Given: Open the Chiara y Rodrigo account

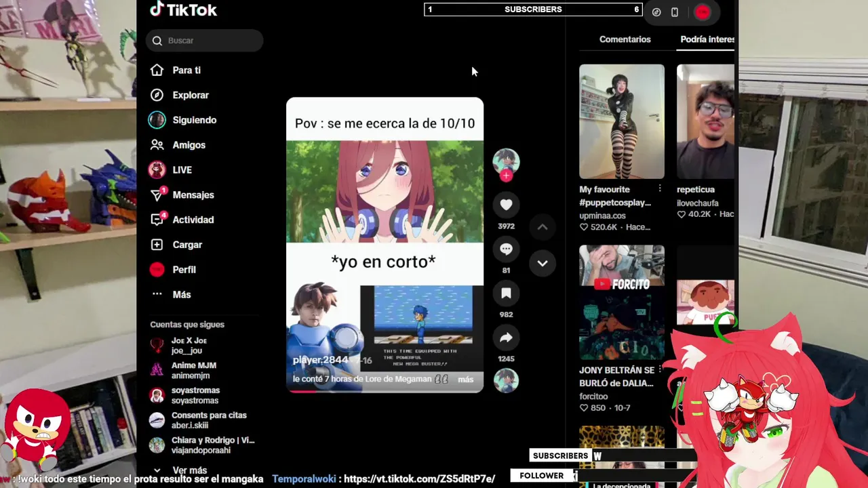Looking at the screenshot, I should 202,445.
